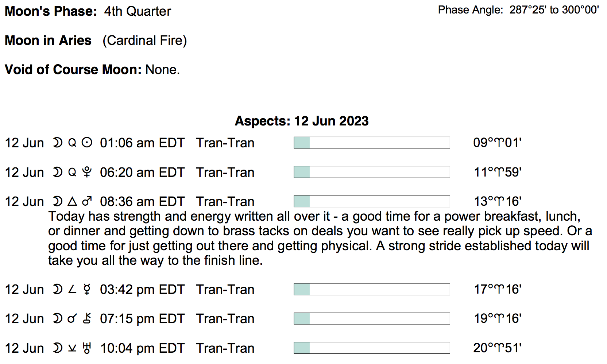Click the Uranus glyph in the 10:04 pm row

(x=87, y=348)
